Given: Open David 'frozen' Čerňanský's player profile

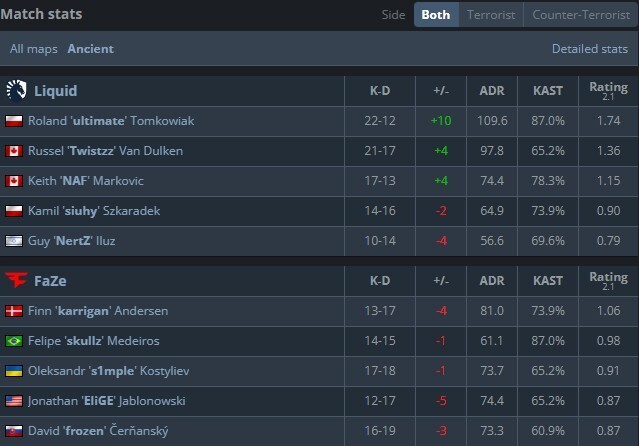Looking at the screenshot, I should [98, 431].
